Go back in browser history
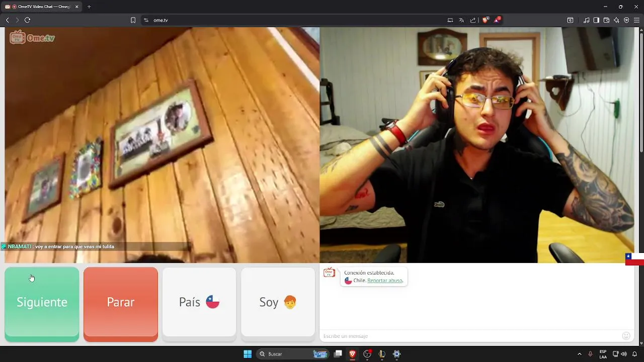 [x=7, y=20]
